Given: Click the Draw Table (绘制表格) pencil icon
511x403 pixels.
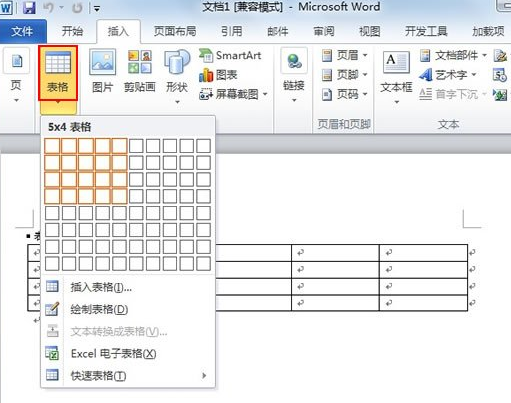Looking at the screenshot, I should click(x=52, y=309).
